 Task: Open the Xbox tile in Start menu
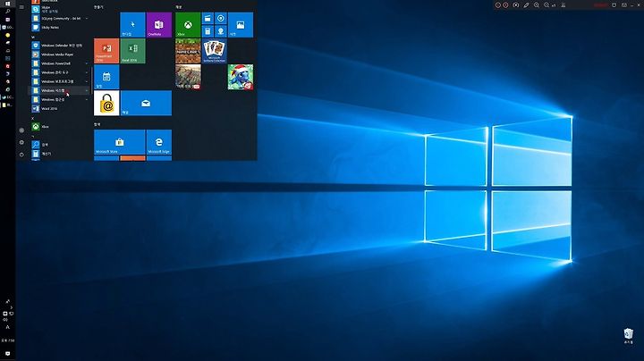click(x=188, y=25)
